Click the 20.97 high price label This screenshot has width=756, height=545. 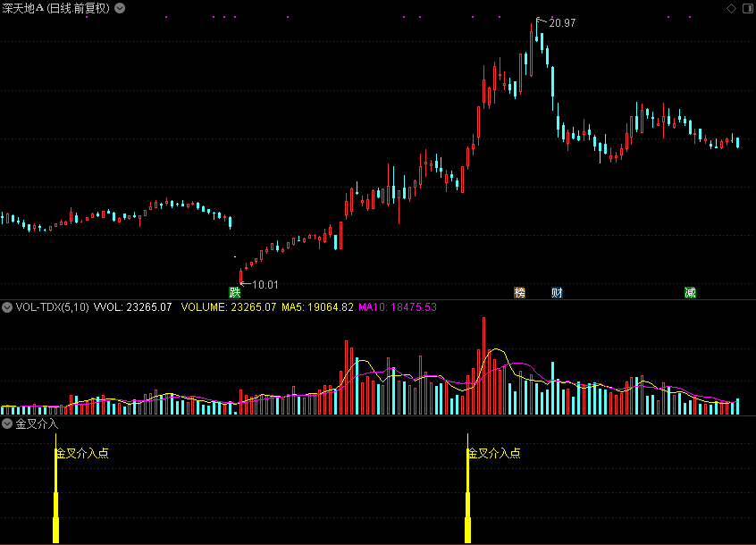(562, 23)
